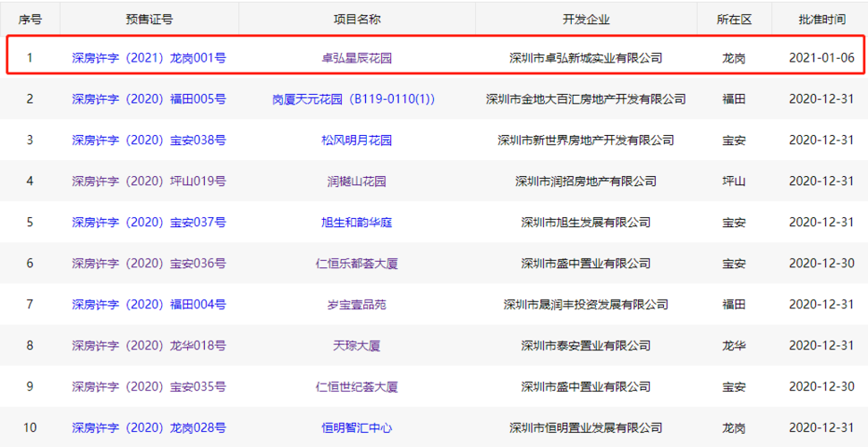
Task: Open permit link 深房许字（2020）宝安036号
Action: (x=149, y=264)
